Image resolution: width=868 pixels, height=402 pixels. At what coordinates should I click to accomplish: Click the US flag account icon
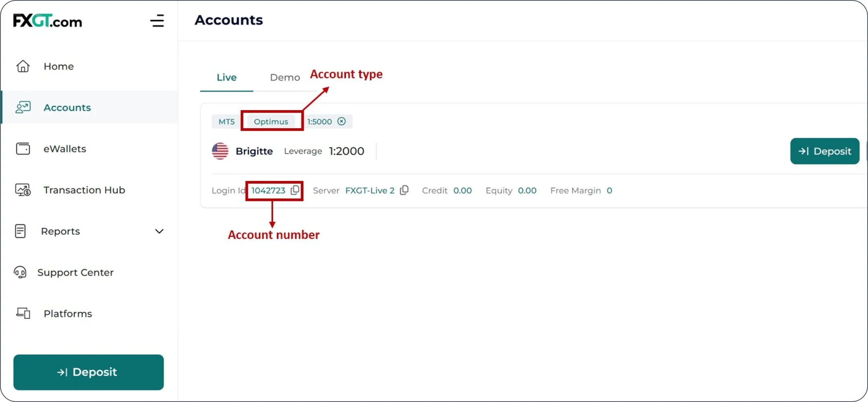220,151
